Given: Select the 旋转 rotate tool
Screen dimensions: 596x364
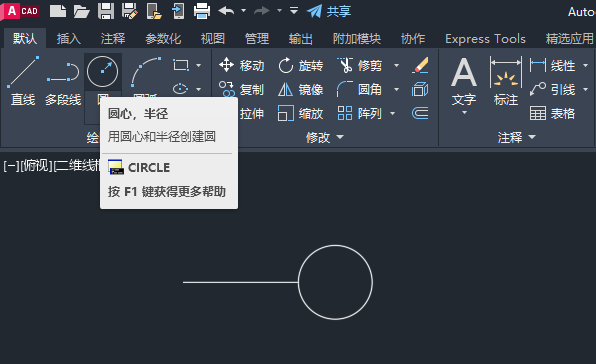Looking at the screenshot, I should pos(300,65).
